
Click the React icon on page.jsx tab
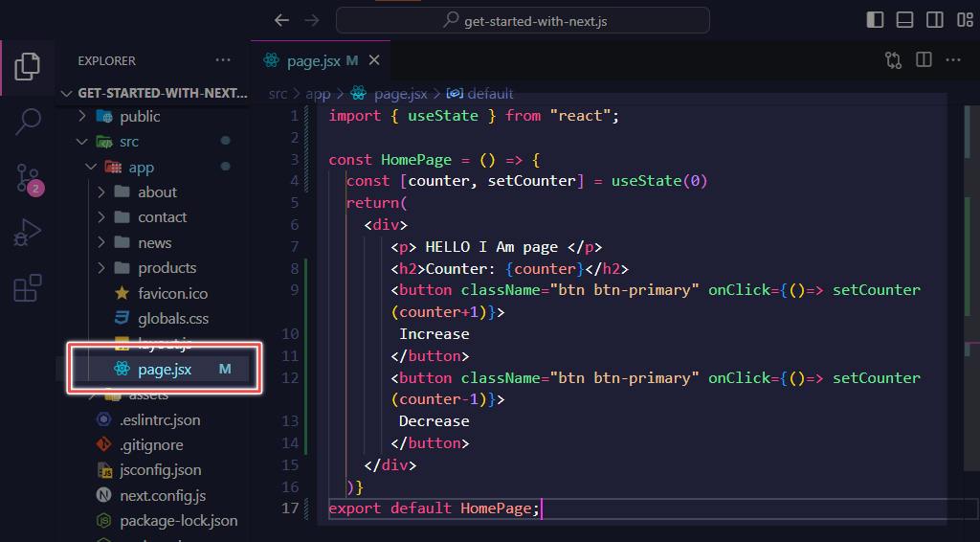[x=271, y=60]
